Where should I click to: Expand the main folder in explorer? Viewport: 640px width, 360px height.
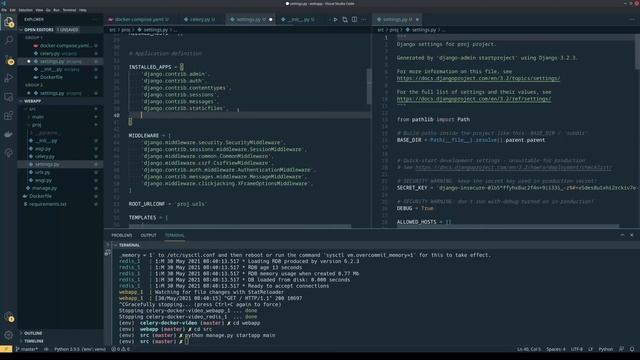[60, 117]
